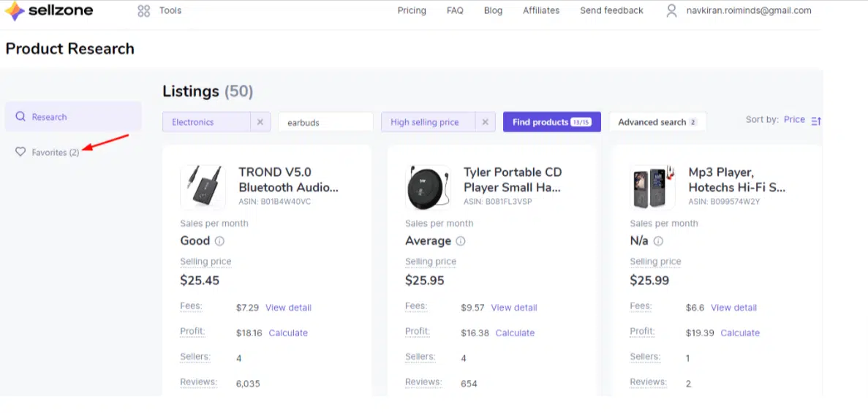Select ASIN: B099574W2Y text
This screenshot has height=413, width=868.
724,202
